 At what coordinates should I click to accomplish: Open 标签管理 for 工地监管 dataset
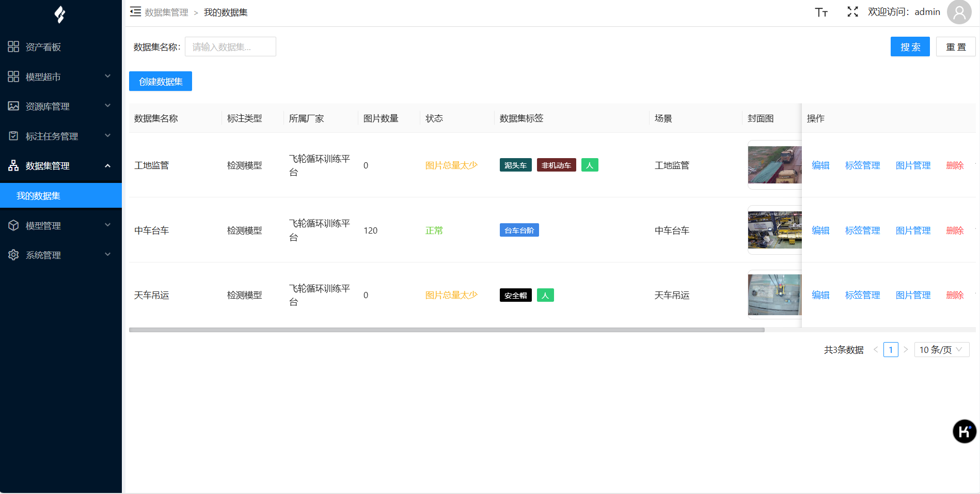pyautogui.click(x=862, y=165)
